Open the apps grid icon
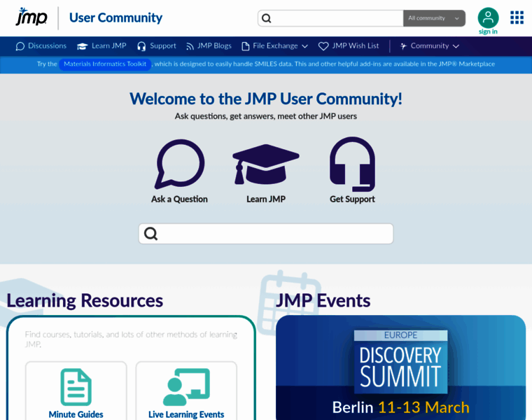The height and width of the screenshot is (420, 532). pyautogui.click(x=517, y=17)
